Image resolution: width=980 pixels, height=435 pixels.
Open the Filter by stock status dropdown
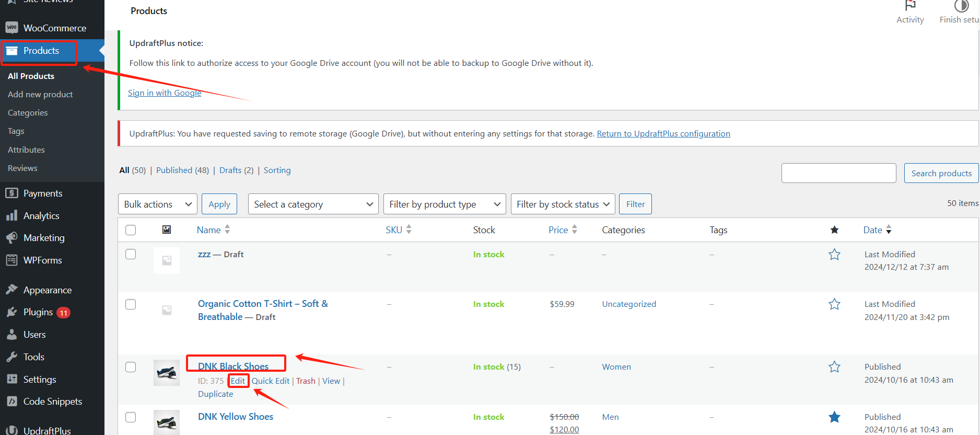[563, 204]
